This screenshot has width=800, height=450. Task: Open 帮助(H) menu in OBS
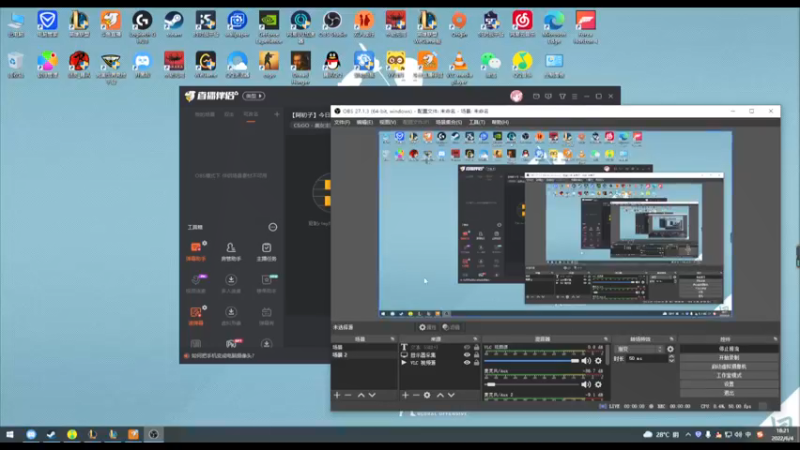500,122
